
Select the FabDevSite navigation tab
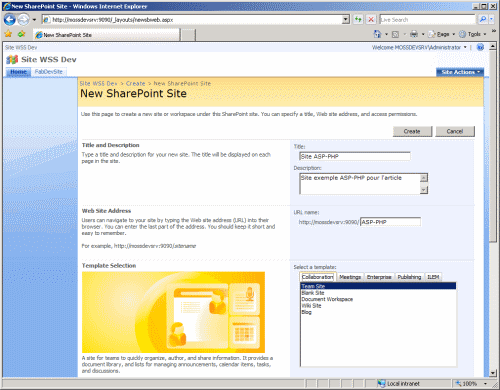point(49,72)
